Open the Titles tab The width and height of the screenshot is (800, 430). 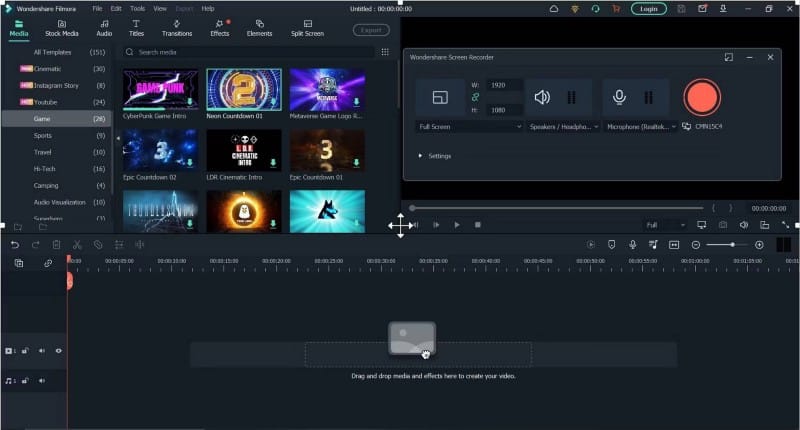[136, 29]
